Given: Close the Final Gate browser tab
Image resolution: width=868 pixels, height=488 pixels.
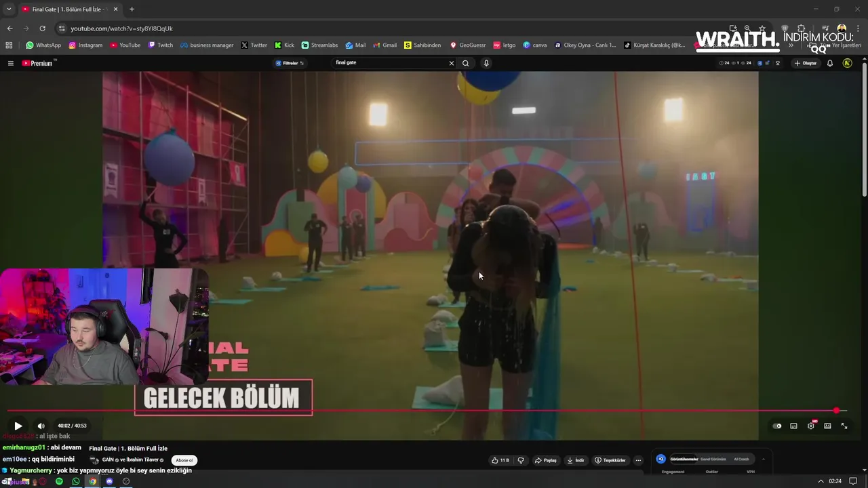Looking at the screenshot, I should coord(115,9).
